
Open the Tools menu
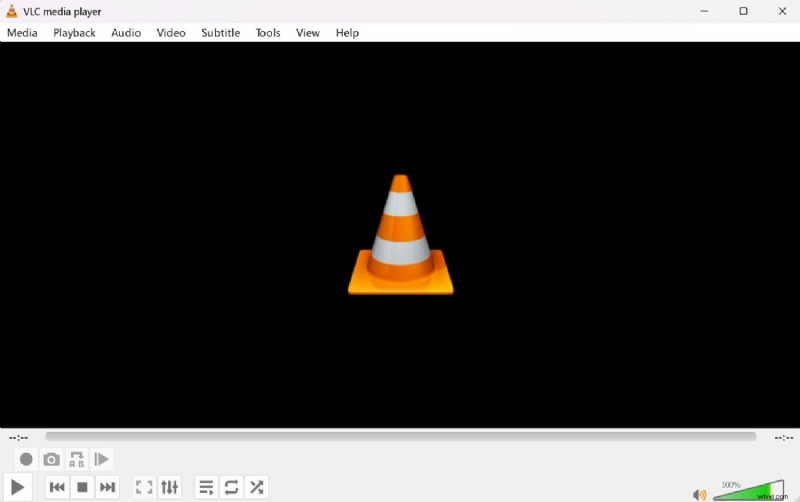(268, 33)
